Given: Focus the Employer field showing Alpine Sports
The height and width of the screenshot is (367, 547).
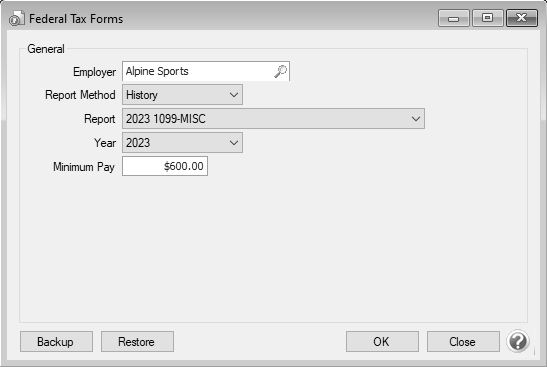Looking at the screenshot, I should pyautogui.click(x=206, y=71).
